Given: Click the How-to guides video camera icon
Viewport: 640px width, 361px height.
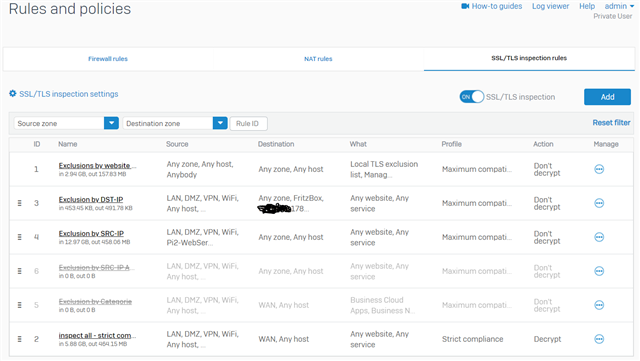Looking at the screenshot, I should pyautogui.click(x=465, y=6).
